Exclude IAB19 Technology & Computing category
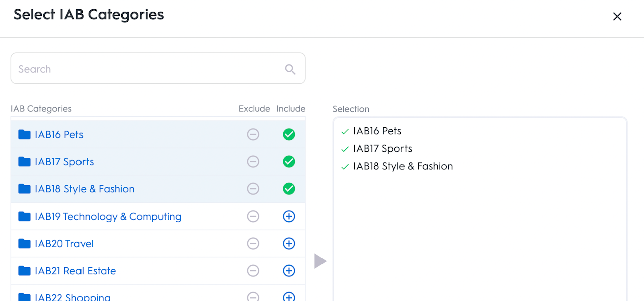This screenshot has height=301, width=644. (x=253, y=216)
